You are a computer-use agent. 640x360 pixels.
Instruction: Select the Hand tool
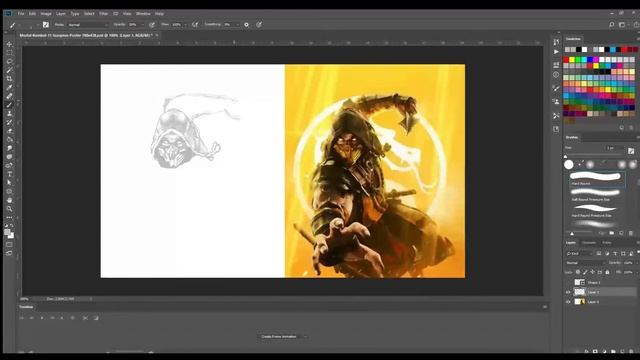point(9,200)
